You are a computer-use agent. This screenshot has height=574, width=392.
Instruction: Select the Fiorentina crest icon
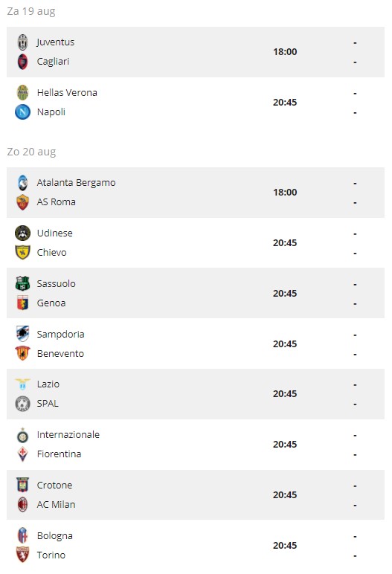click(23, 454)
